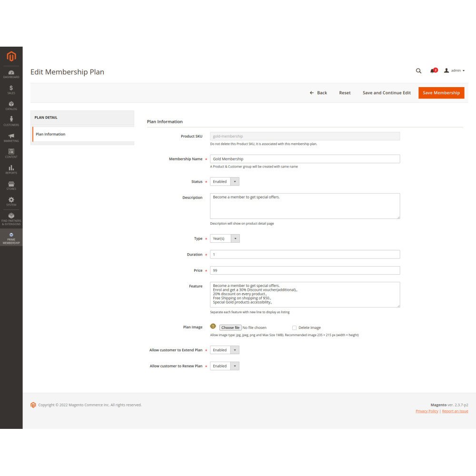Expand the admin account menu arrow

pos(464,71)
